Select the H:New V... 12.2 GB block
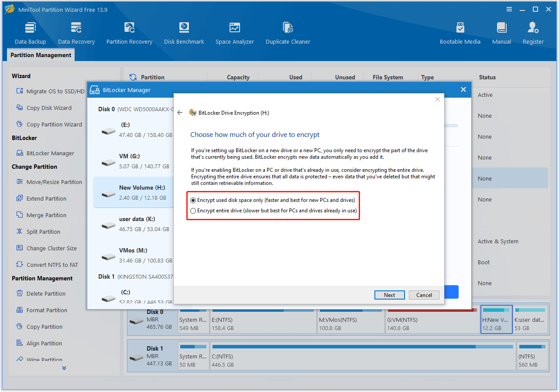The height and width of the screenshot is (392, 559). tap(496, 320)
